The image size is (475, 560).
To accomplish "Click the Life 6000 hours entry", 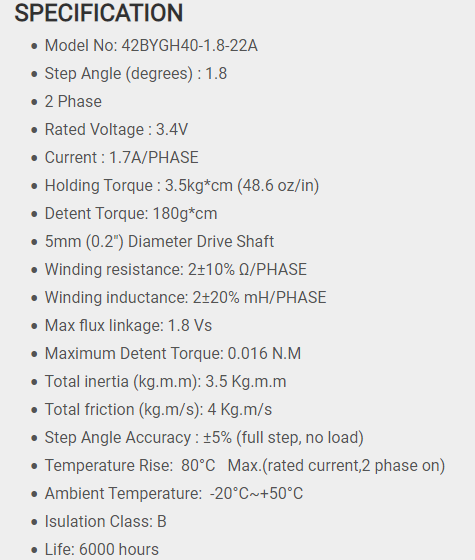I will click(101, 550).
